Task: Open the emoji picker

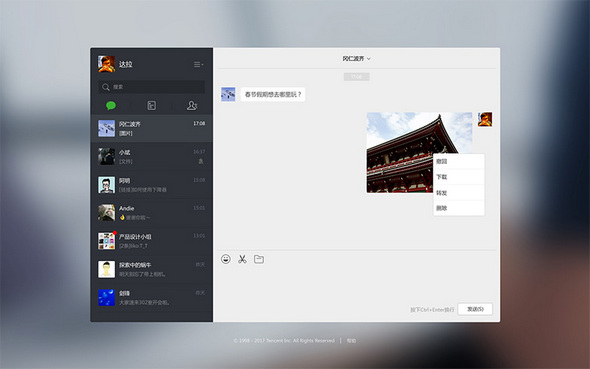Action: [x=226, y=259]
